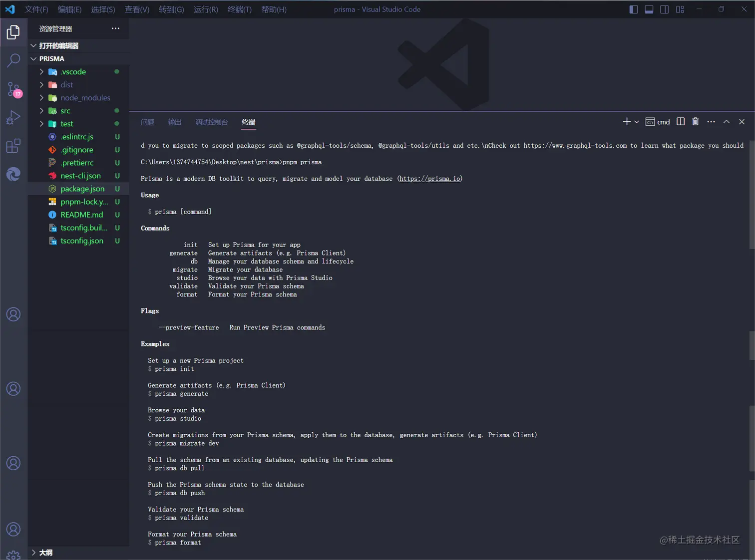Open the tsconfig.json file

78,241
